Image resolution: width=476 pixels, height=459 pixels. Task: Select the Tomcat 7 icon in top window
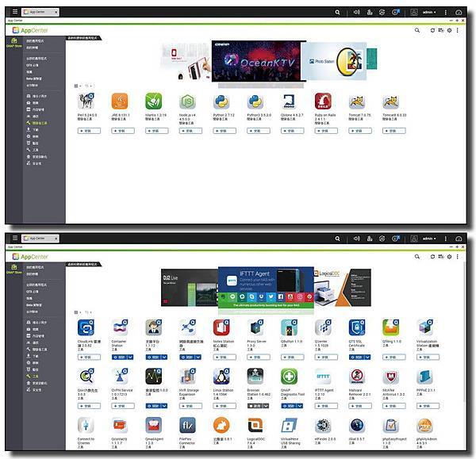pos(357,101)
